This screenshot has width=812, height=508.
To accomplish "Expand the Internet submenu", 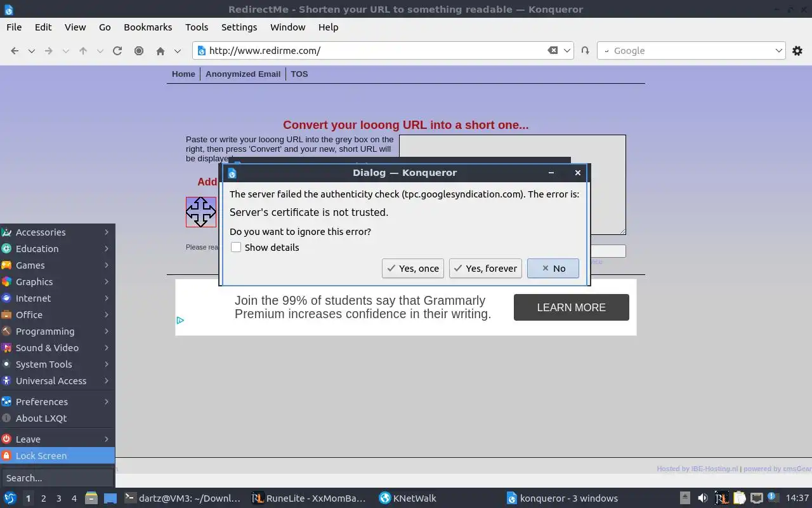I will [x=57, y=298].
